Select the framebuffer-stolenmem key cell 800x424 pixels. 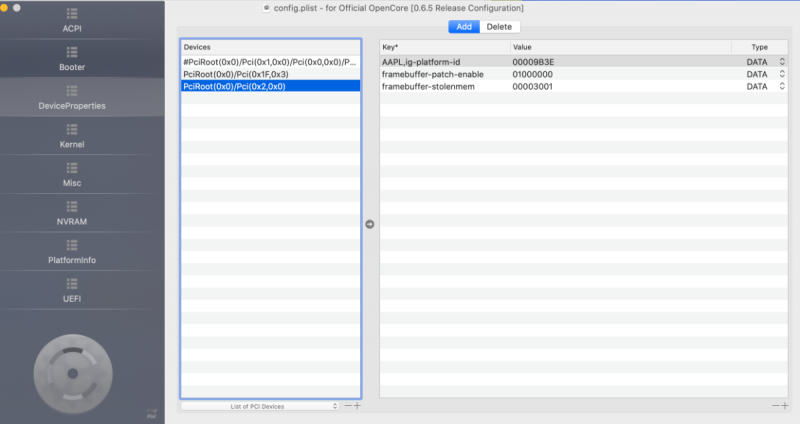(428, 86)
